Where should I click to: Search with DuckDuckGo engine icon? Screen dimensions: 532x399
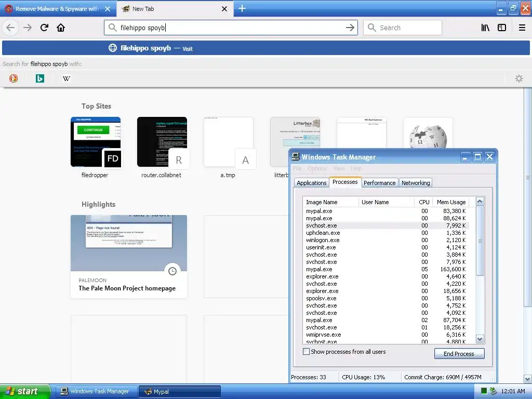tap(13, 78)
